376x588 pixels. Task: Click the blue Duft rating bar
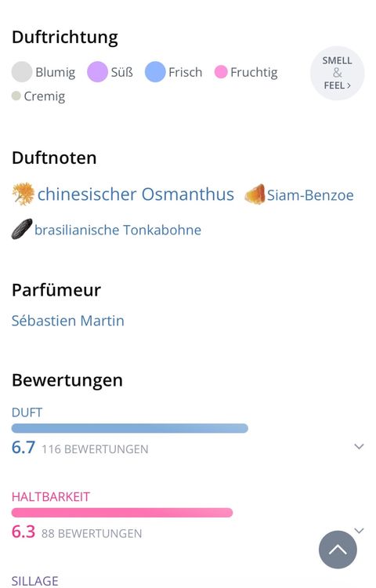point(129,428)
